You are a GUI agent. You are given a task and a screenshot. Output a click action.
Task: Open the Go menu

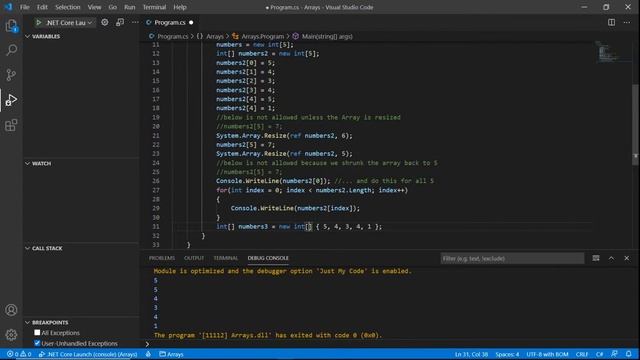click(113, 7)
